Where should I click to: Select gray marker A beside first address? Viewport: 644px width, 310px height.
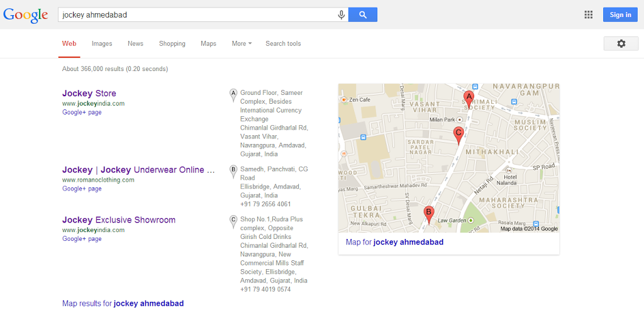pyautogui.click(x=233, y=94)
